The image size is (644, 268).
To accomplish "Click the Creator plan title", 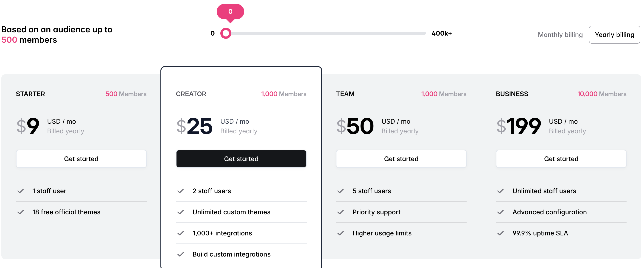I will coord(191,94).
